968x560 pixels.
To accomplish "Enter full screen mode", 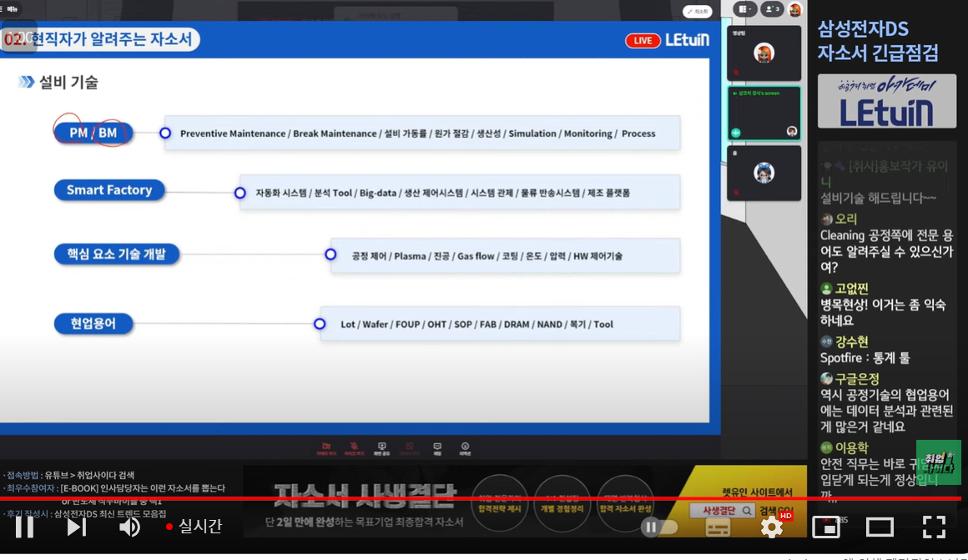I will click(x=934, y=527).
